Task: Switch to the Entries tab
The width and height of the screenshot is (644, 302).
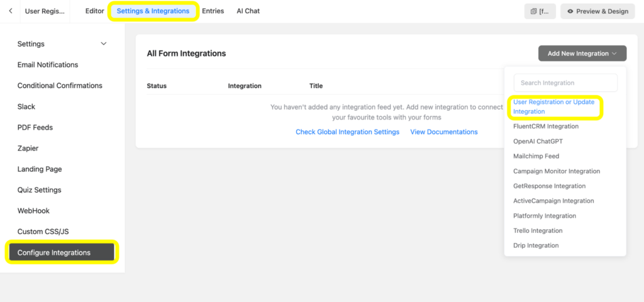Action: [213, 11]
